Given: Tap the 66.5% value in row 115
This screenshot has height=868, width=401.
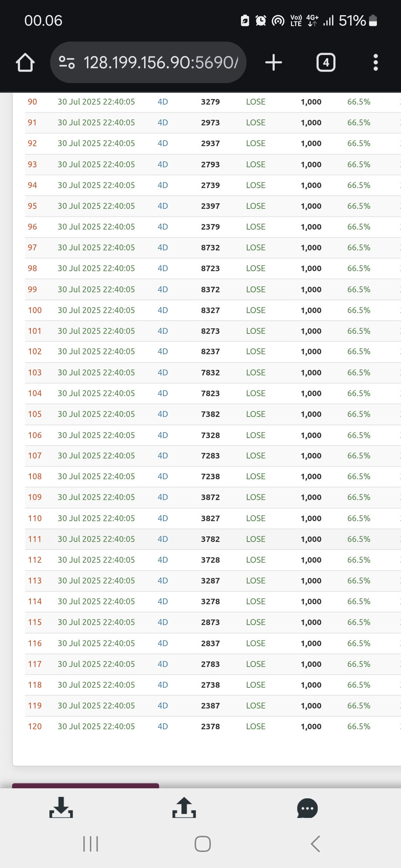Looking at the screenshot, I should click(x=359, y=622).
